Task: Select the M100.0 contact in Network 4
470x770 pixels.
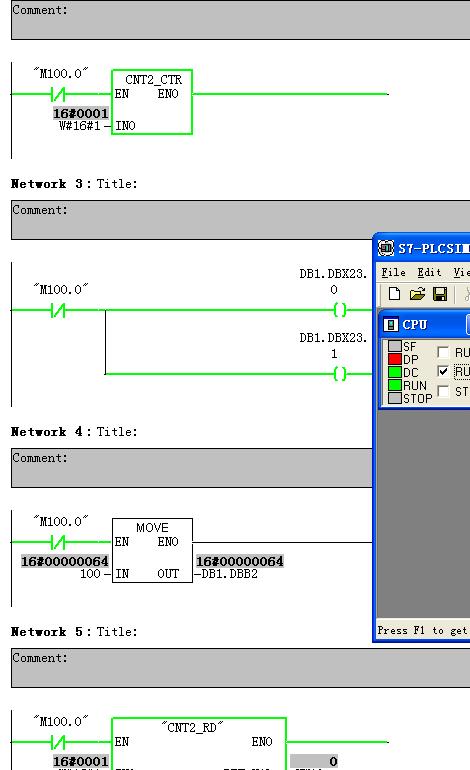Action: coord(58,542)
